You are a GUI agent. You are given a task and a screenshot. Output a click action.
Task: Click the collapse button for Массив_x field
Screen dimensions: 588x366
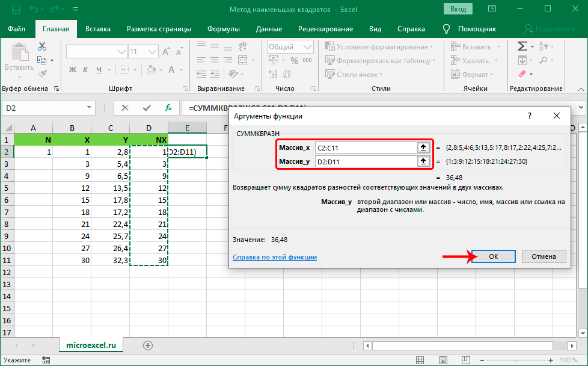[x=423, y=147]
